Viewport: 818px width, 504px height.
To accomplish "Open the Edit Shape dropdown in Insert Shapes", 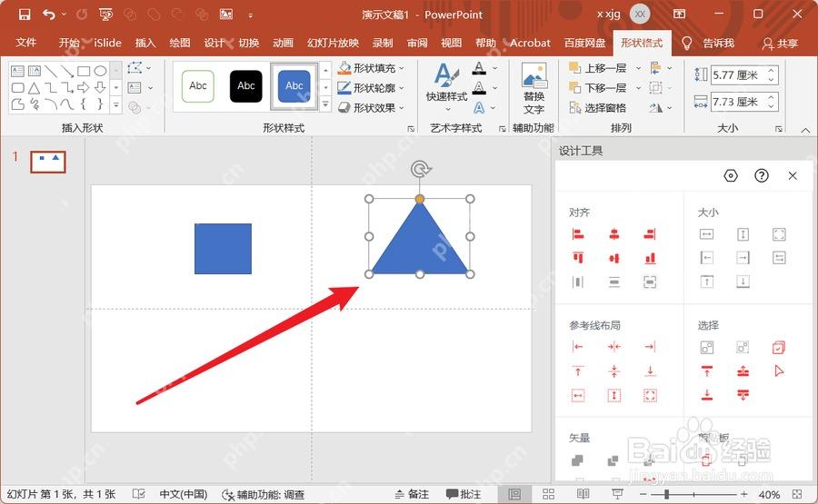I will (140, 68).
